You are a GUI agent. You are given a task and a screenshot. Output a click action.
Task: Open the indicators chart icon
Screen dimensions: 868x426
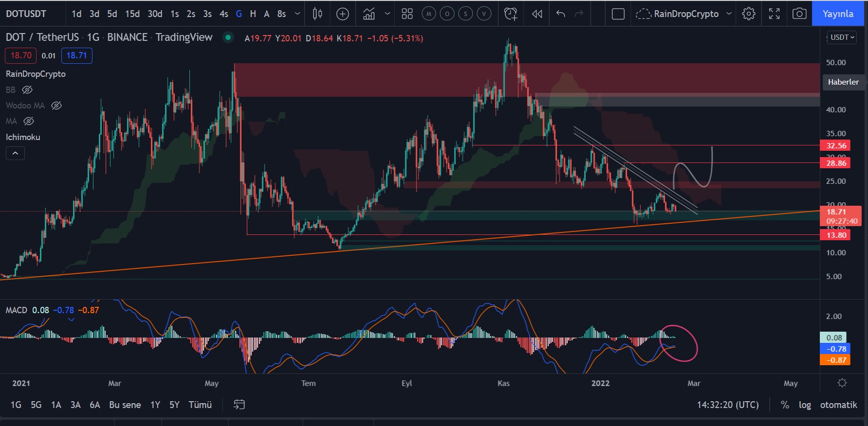coord(369,14)
